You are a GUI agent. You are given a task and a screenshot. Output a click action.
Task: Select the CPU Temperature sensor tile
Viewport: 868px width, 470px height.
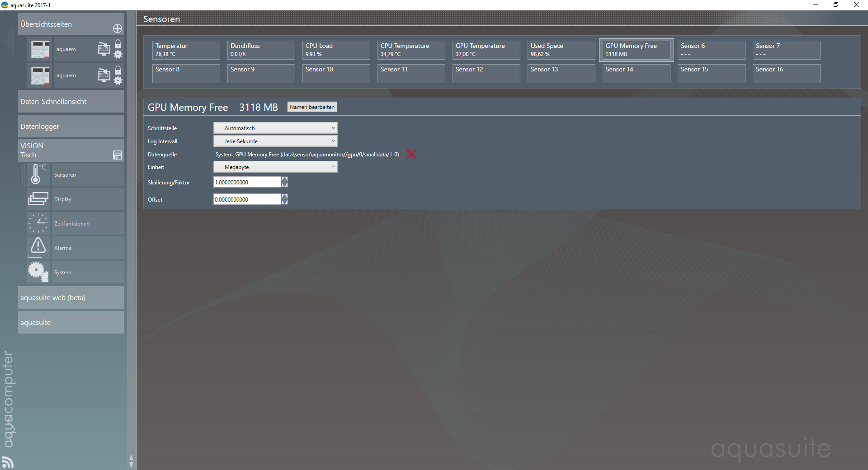[411, 50]
